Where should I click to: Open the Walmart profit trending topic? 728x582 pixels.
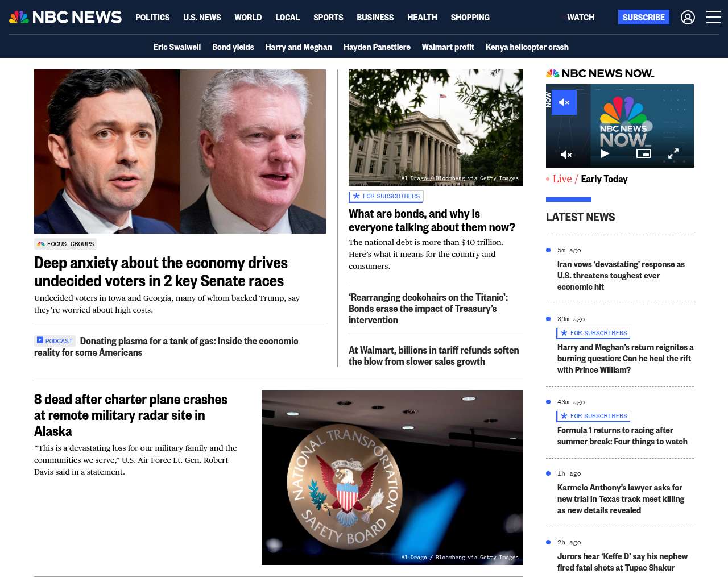tap(448, 47)
